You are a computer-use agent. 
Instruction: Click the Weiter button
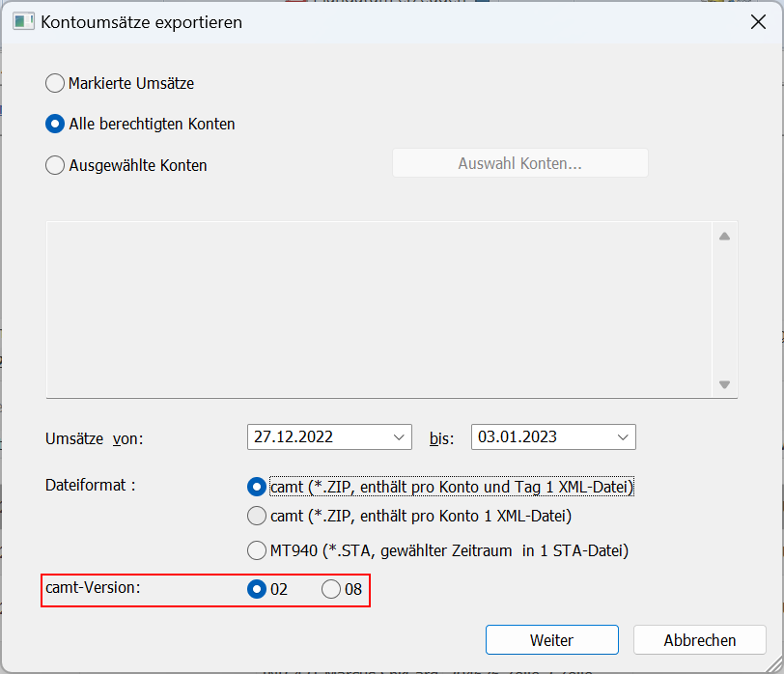click(x=552, y=639)
